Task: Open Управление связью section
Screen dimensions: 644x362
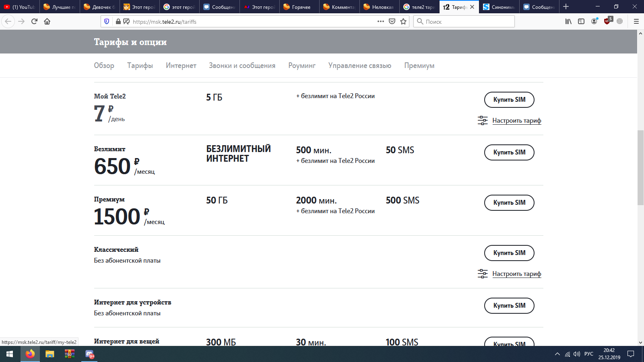Action: coord(360,66)
